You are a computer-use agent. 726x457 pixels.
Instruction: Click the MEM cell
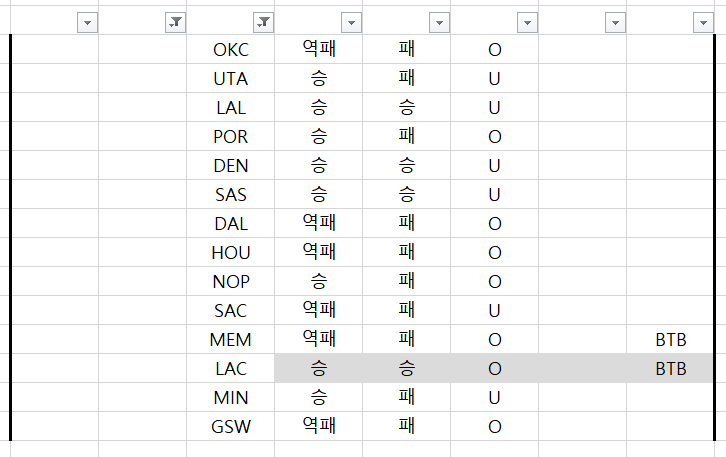click(x=231, y=340)
